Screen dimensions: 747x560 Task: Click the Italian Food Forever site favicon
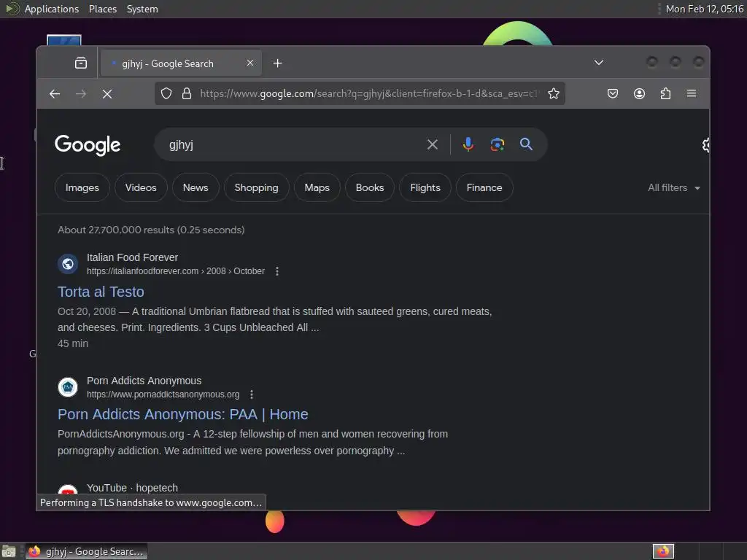[68, 264]
